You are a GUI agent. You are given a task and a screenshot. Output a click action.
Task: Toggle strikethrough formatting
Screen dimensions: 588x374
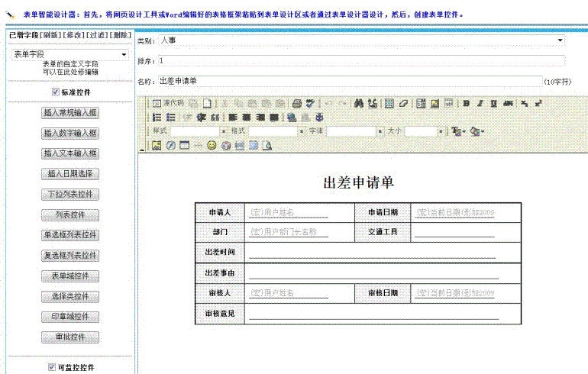point(508,103)
